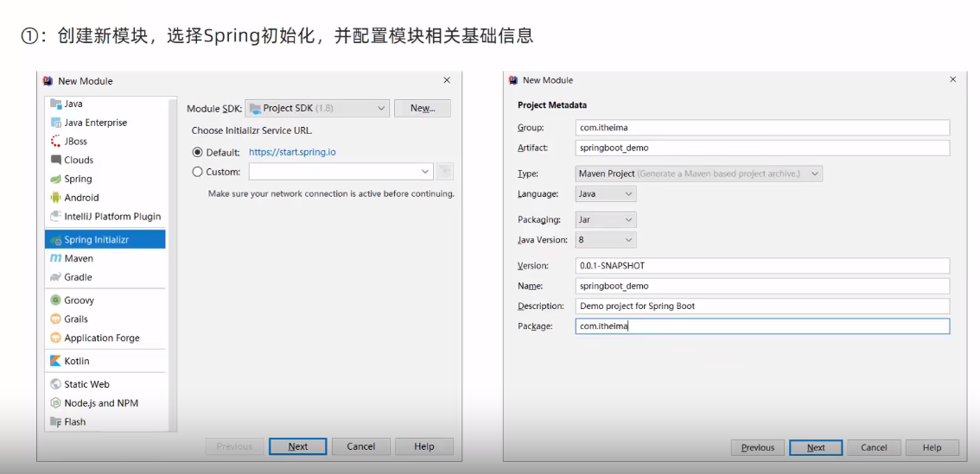This screenshot has width=980, height=474.
Task: Open the Packaging Jar dropdown
Action: 606,220
